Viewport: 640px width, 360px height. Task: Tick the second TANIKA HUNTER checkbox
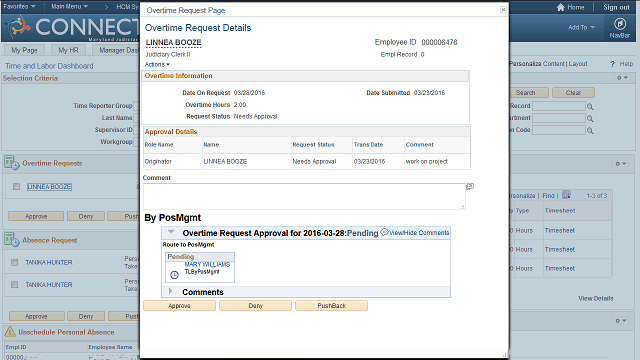tap(15, 284)
